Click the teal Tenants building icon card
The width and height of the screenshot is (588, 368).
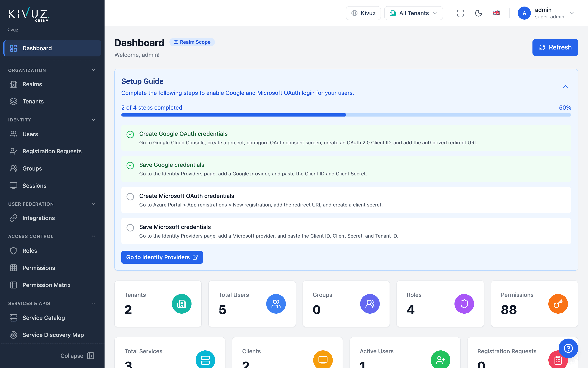click(182, 304)
